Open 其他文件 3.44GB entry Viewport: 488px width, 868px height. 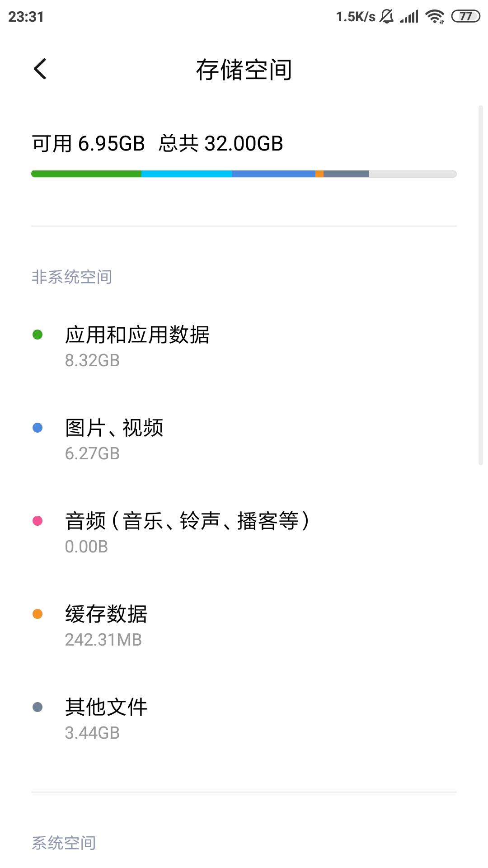(244, 719)
